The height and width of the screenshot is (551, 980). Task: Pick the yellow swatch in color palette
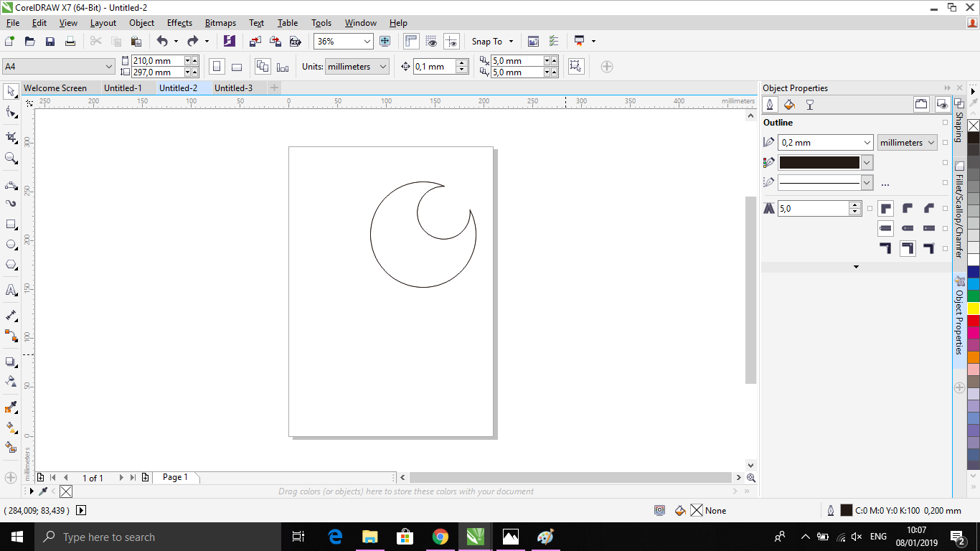pyautogui.click(x=974, y=308)
